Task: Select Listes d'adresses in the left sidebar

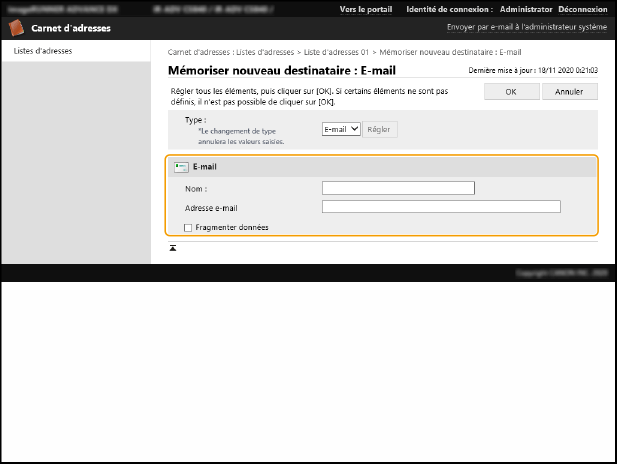Action: coord(43,50)
